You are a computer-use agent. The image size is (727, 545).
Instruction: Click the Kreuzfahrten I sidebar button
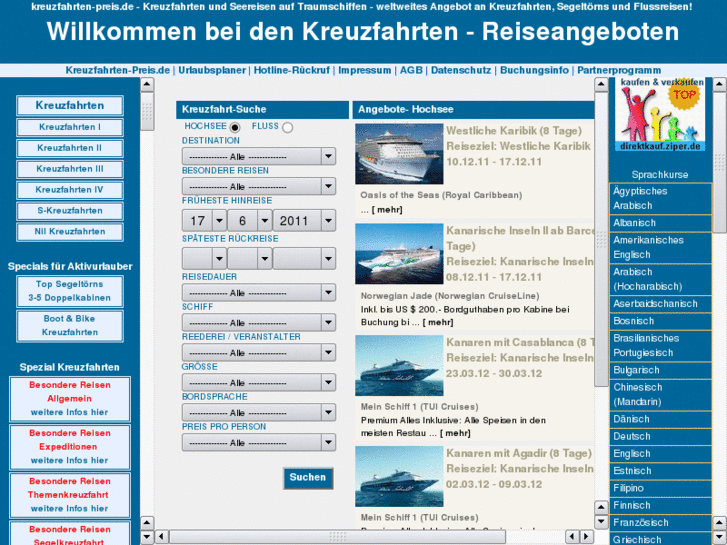(x=70, y=127)
